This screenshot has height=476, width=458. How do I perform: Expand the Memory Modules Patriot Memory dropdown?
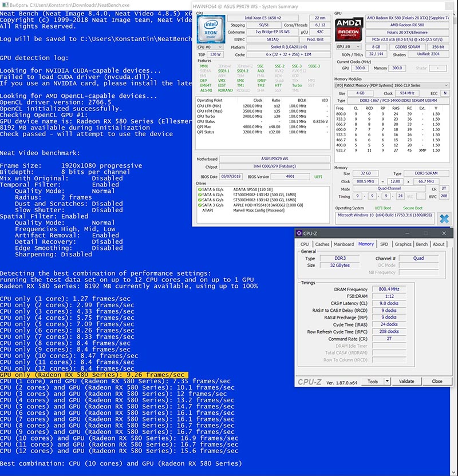tap(392, 85)
